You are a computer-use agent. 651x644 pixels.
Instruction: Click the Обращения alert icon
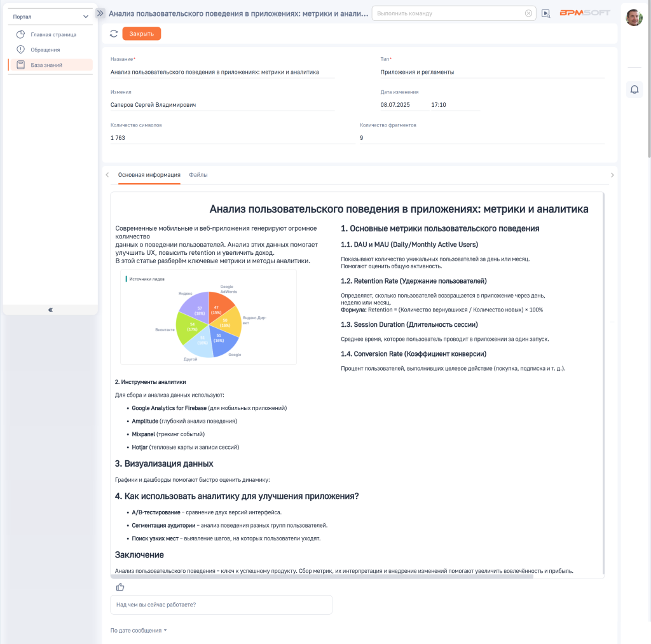point(20,50)
